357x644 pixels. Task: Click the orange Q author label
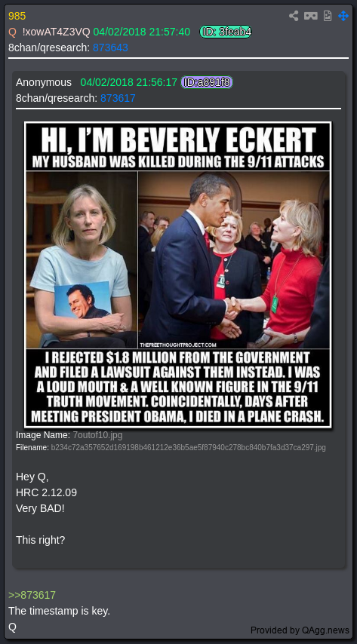(12, 32)
